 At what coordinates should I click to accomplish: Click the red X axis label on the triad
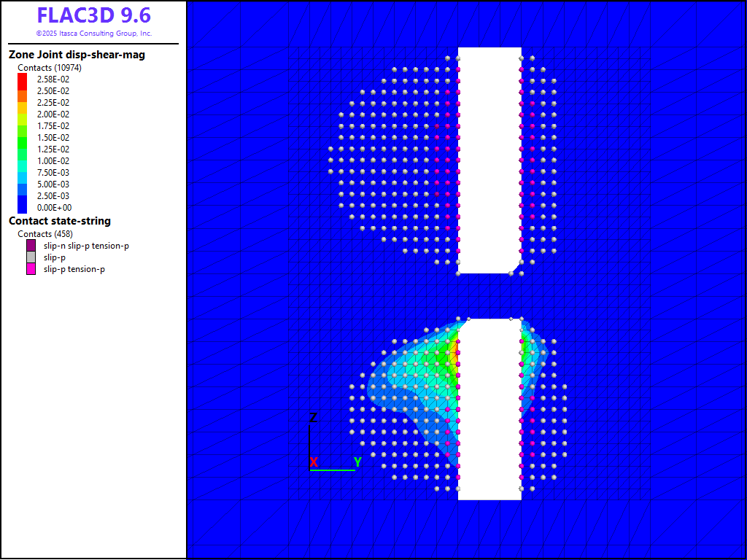click(314, 462)
